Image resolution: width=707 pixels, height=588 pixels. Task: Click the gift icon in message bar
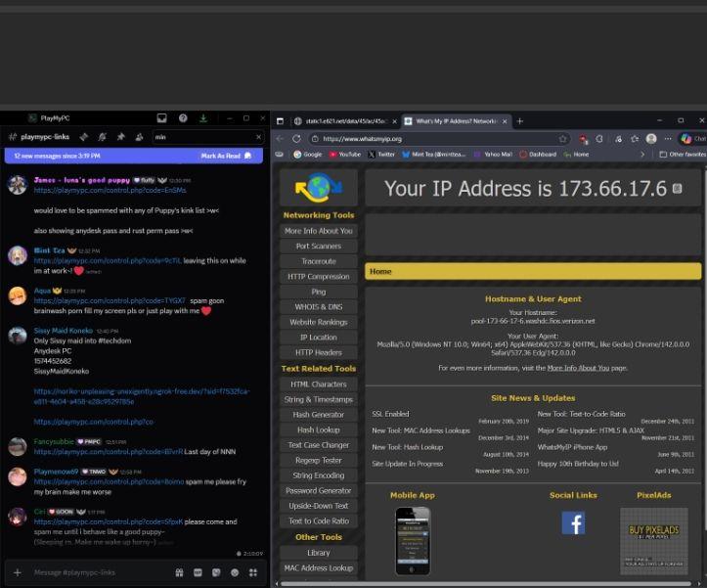click(179, 572)
